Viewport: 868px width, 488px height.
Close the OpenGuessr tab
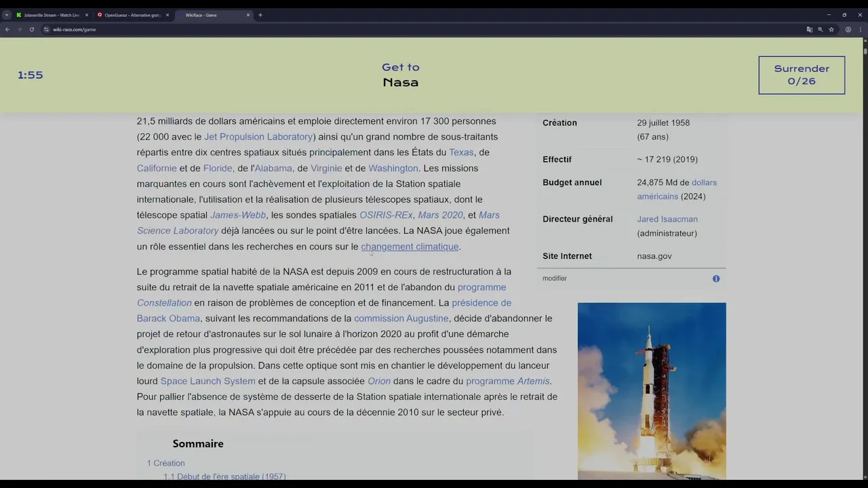pos(167,15)
